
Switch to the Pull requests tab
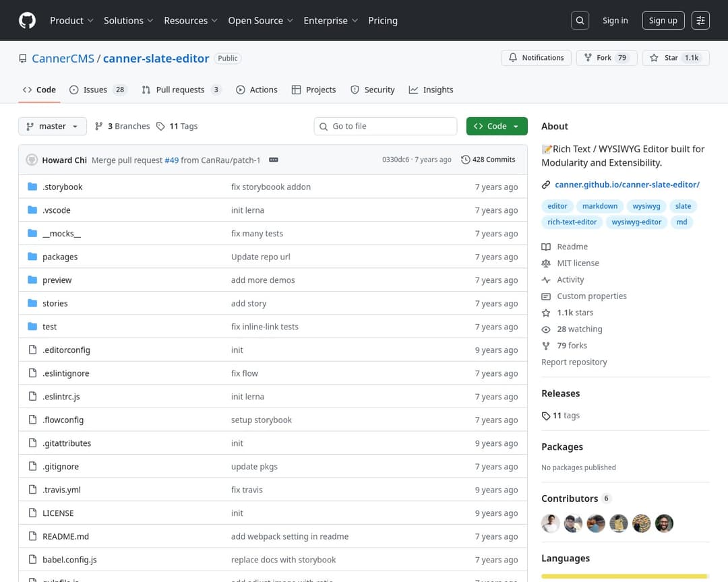pyautogui.click(x=181, y=90)
